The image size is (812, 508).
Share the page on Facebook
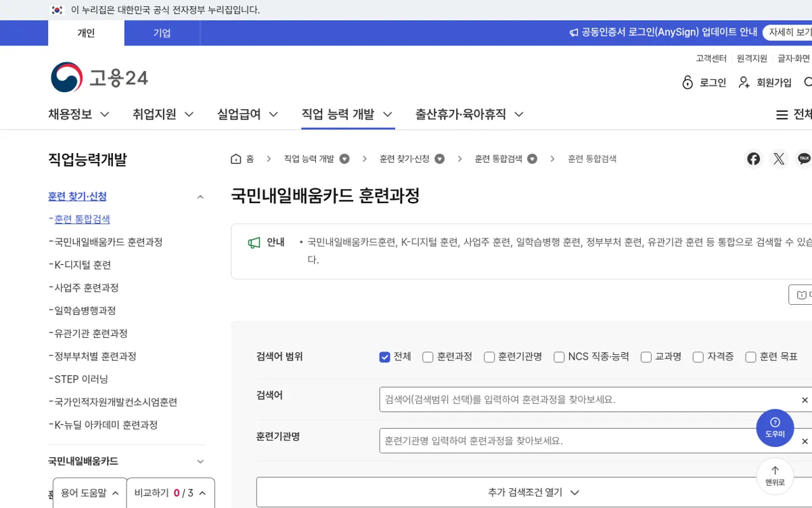tap(753, 158)
